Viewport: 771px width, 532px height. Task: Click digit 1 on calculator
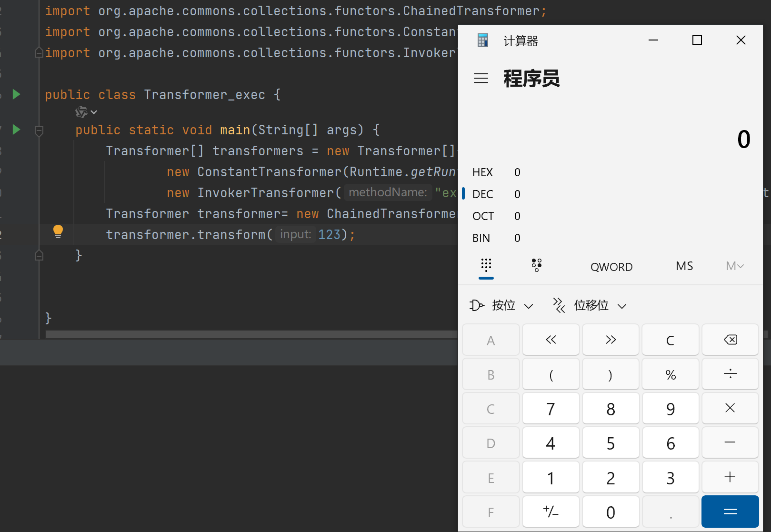tap(551, 477)
